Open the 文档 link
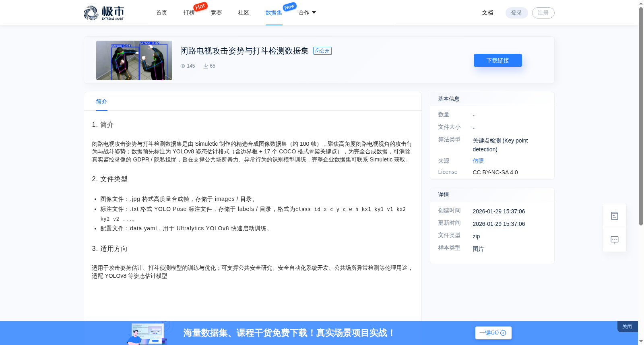This screenshot has height=345, width=644. tap(487, 13)
